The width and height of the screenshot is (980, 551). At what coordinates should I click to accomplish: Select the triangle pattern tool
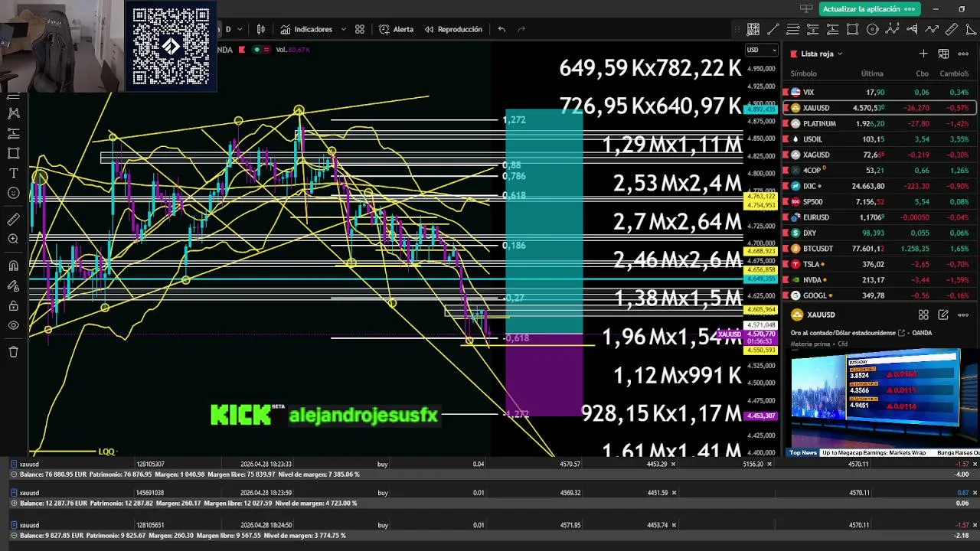(971, 29)
